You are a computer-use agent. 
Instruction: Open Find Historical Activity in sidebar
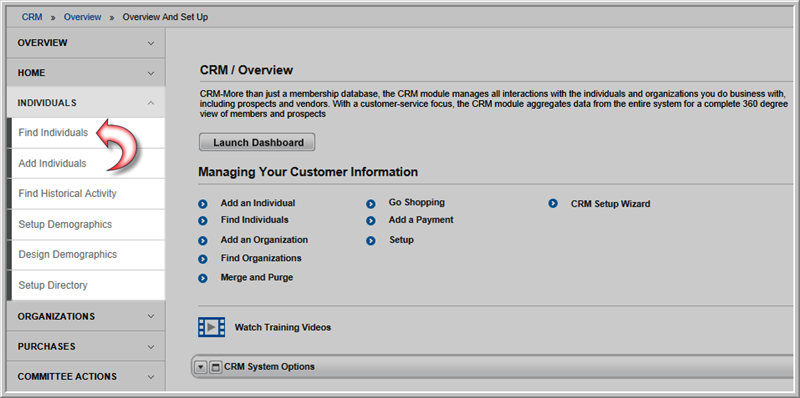(86, 194)
